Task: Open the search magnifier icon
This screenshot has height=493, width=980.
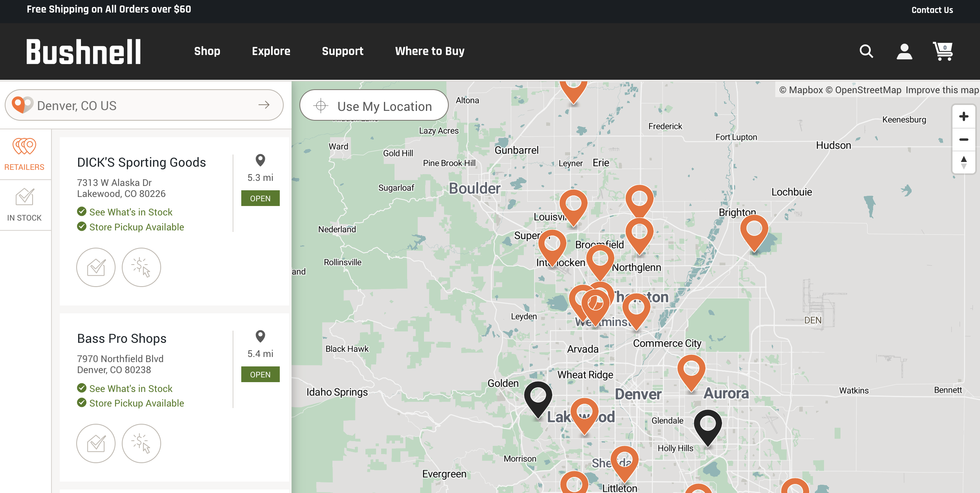Action: [x=866, y=51]
